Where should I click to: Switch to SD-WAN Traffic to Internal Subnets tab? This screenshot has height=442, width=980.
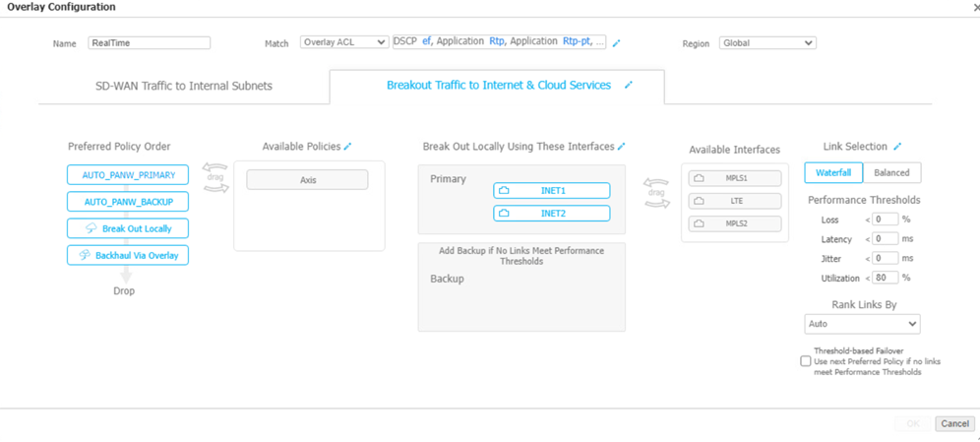pos(184,86)
